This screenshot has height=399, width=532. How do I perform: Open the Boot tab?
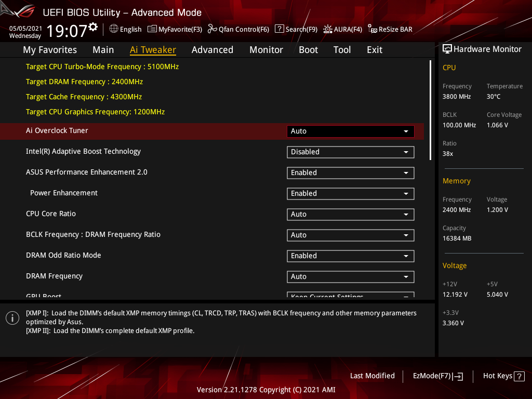tap(308, 50)
